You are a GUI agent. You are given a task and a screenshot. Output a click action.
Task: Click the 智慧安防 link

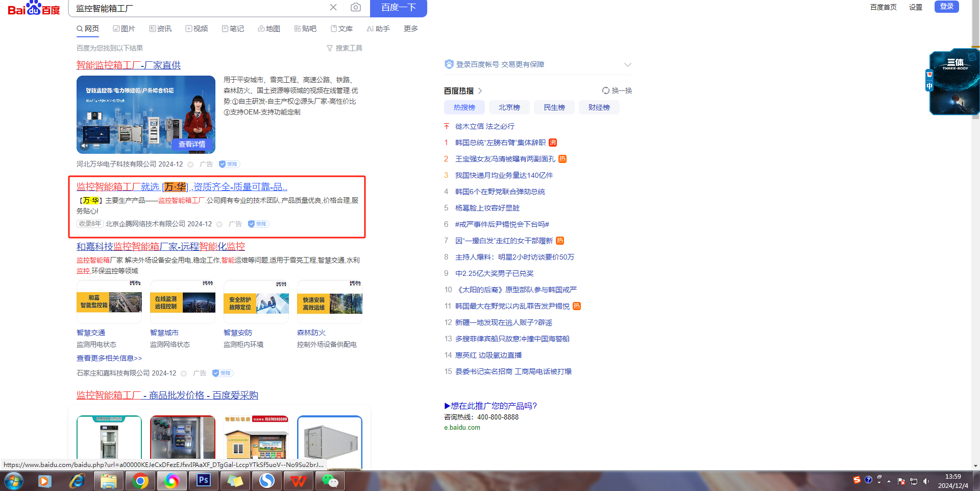(238, 333)
